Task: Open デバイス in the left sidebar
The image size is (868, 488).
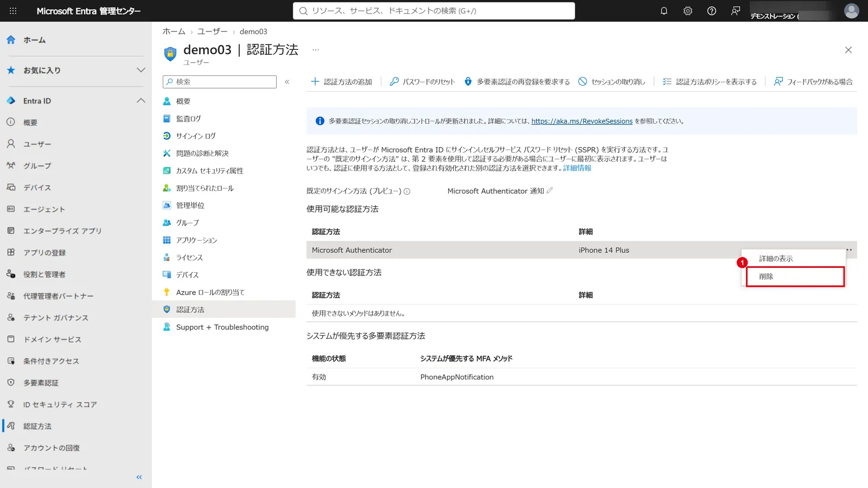Action: [37, 188]
